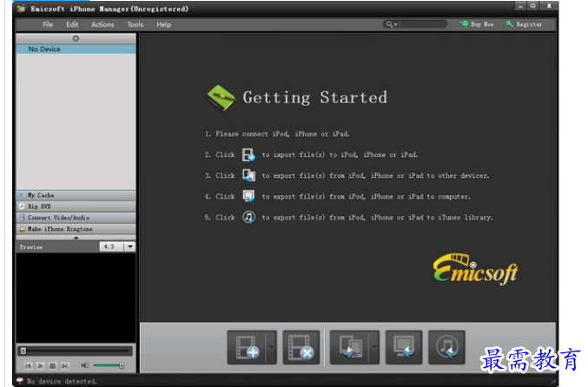The image size is (588, 387).
Task: Click the previous track playback button
Action: [28, 365]
